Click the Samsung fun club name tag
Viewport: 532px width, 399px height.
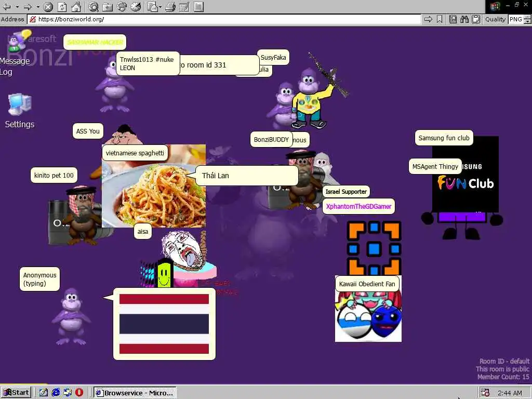coord(444,138)
